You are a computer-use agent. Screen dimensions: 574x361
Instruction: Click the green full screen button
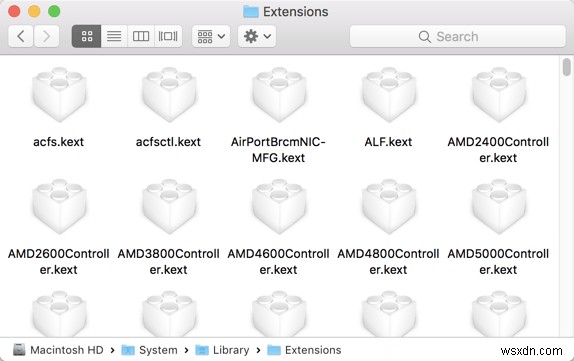coord(54,11)
